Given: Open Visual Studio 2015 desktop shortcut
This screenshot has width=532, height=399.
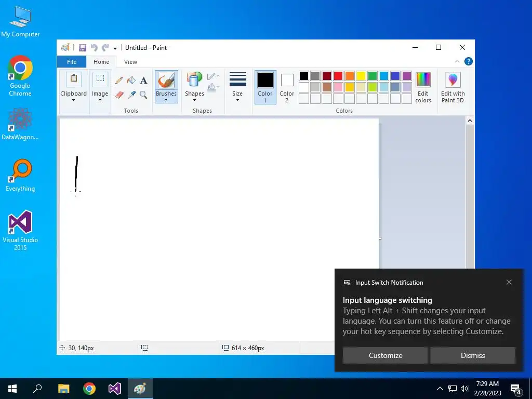Looking at the screenshot, I should [x=20, y=230].
